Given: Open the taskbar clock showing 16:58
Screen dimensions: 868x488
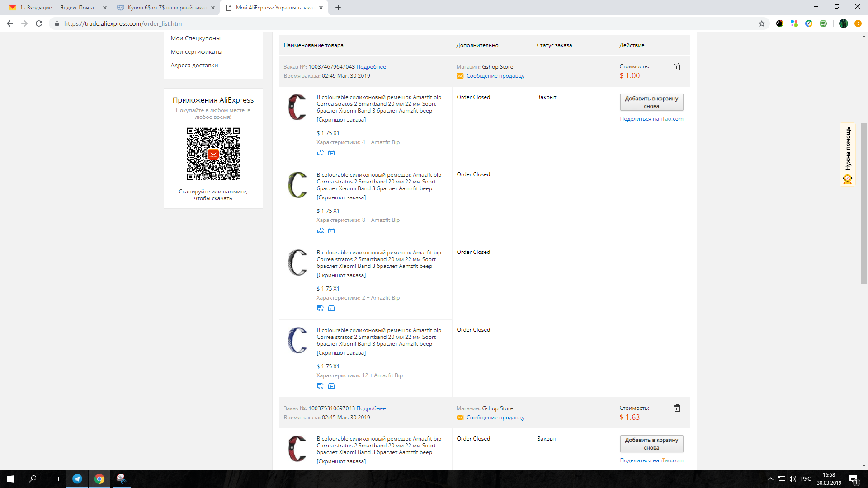Looking at the screenshot, I should click(x=829, y=479).
